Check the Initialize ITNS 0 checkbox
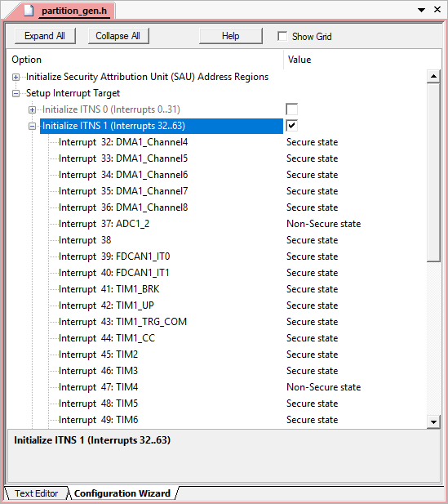This screenshot has height=504, width=448. (291, 109)
